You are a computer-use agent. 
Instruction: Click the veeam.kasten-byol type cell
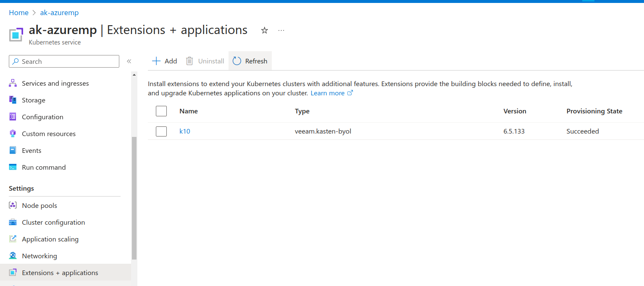coord(323,131)
